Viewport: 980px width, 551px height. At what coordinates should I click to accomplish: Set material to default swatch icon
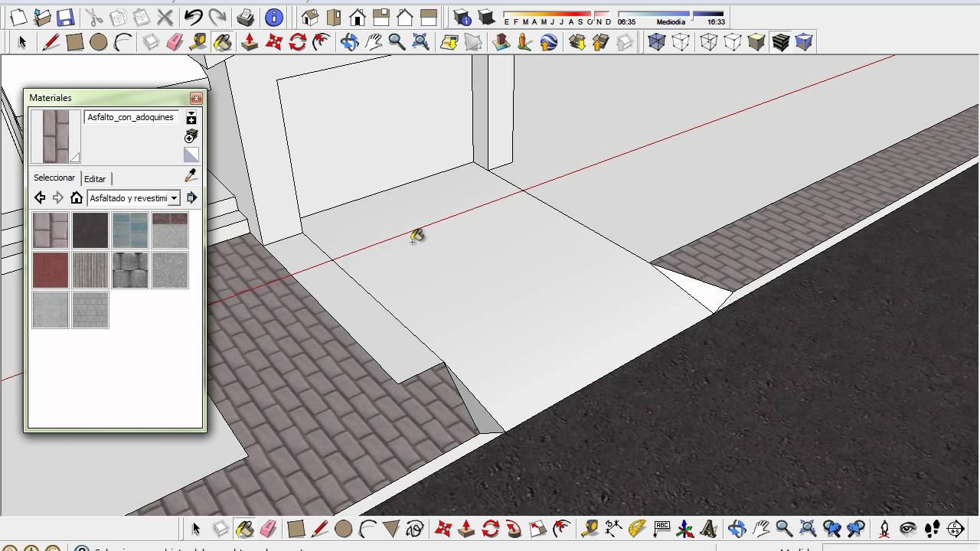191,155
